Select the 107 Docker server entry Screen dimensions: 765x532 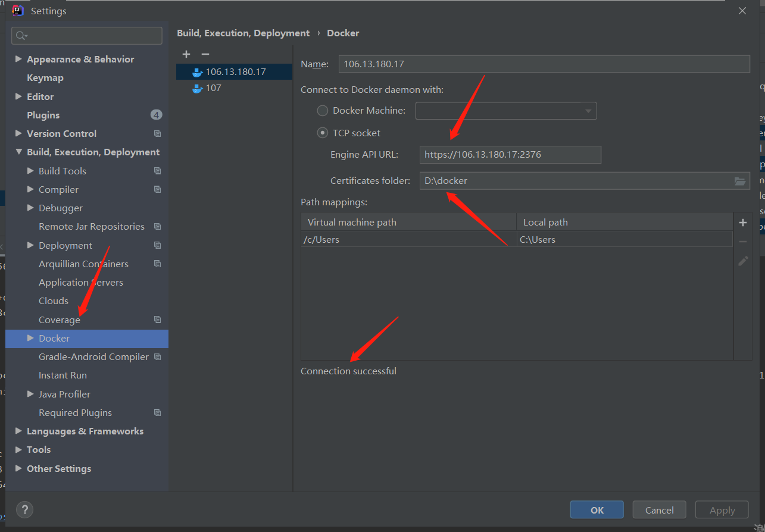click(234, 88)
